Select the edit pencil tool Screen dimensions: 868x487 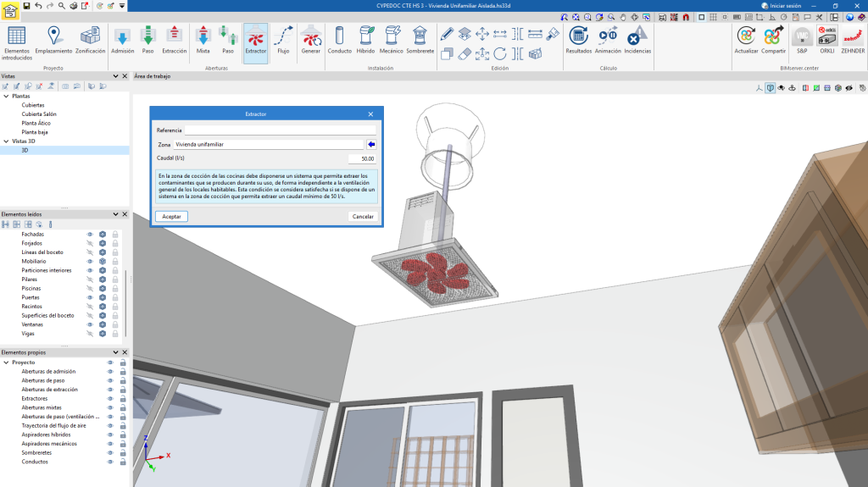click(x=447, y=35)
